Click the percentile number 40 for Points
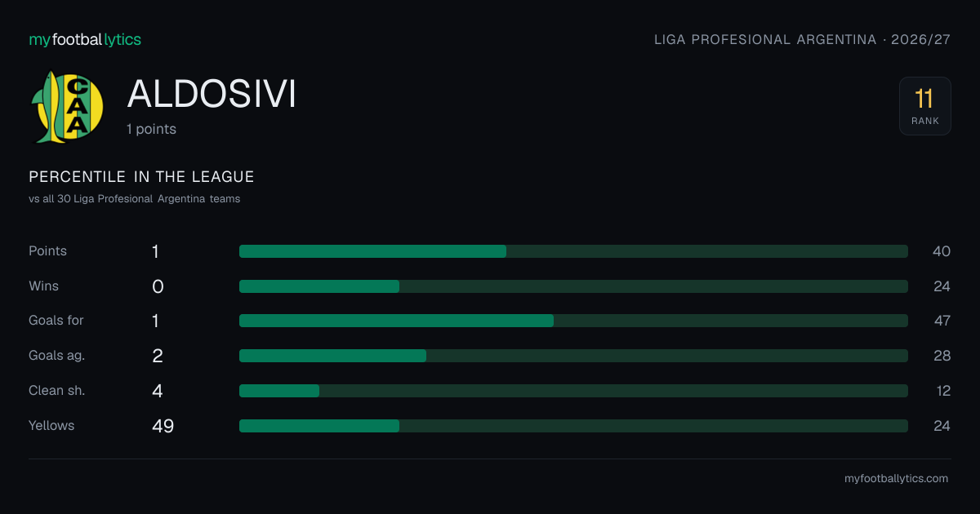This screenshot has width=980, height=514. click(x=942, y=251)
